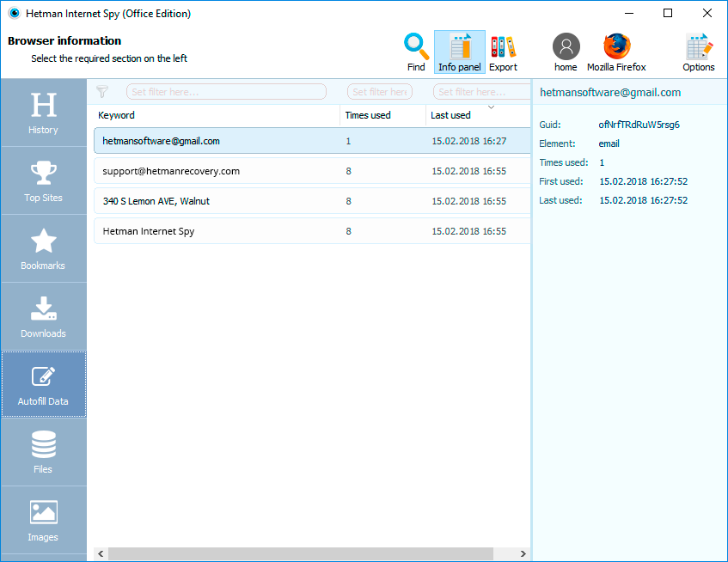Click the First used value 15.02.2018 16:27:52

point(643,181)
